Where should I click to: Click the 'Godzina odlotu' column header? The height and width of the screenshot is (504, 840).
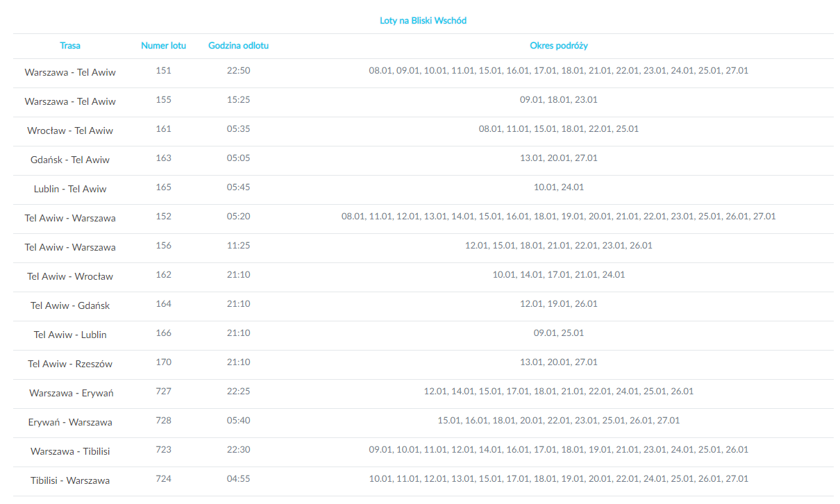(238, 46)
